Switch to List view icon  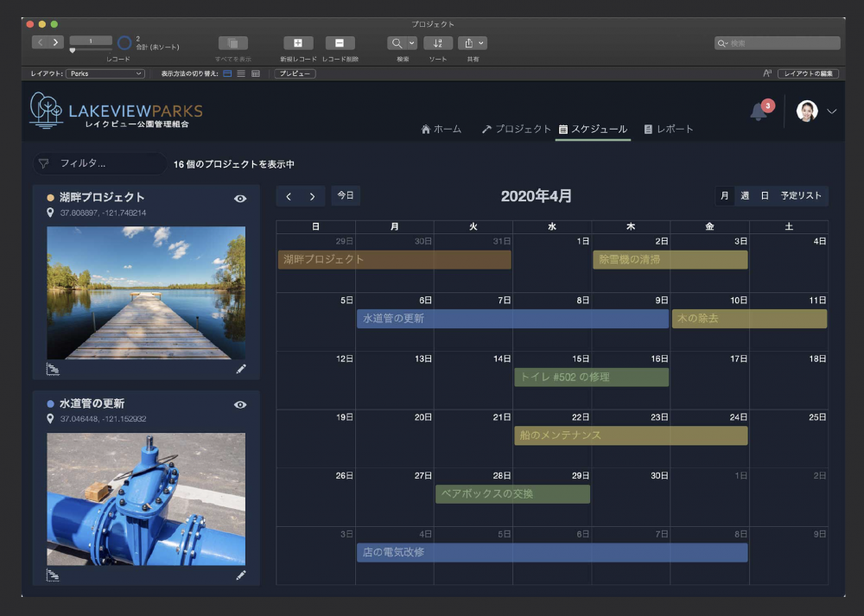(241, 73)
